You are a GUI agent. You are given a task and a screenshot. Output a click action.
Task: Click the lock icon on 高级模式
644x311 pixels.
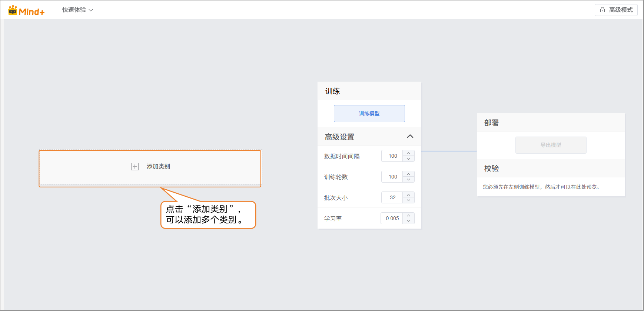pyautogui.click(x=602, y=10)
